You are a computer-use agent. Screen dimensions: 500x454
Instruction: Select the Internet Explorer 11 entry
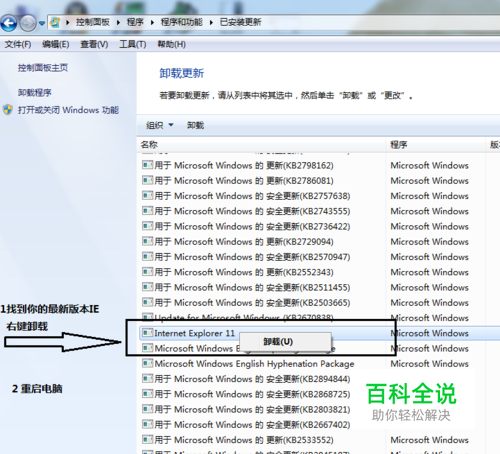pyautogui.click(x=194, y=333)
